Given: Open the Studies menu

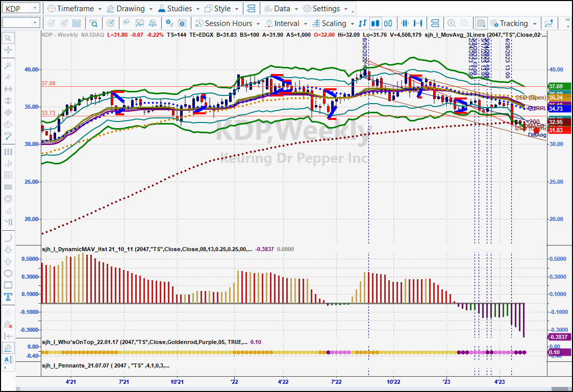Looking at the screenshot, I should pos(179,8).
